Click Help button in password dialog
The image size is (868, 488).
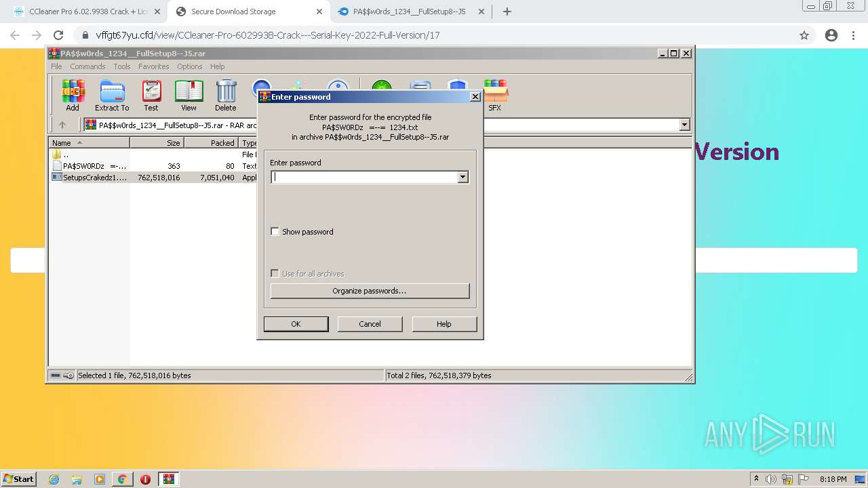click(443, 324)
